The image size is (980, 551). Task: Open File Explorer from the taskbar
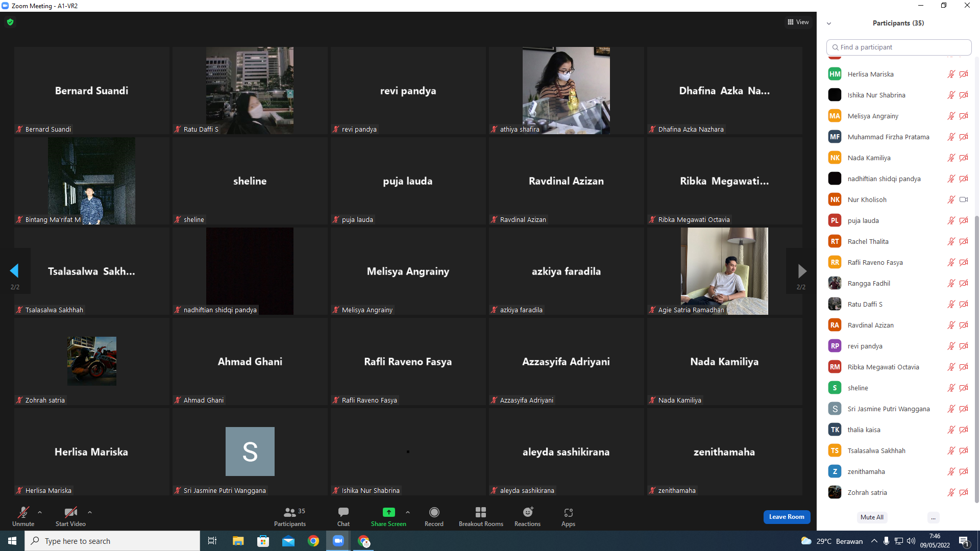(238, 541)
